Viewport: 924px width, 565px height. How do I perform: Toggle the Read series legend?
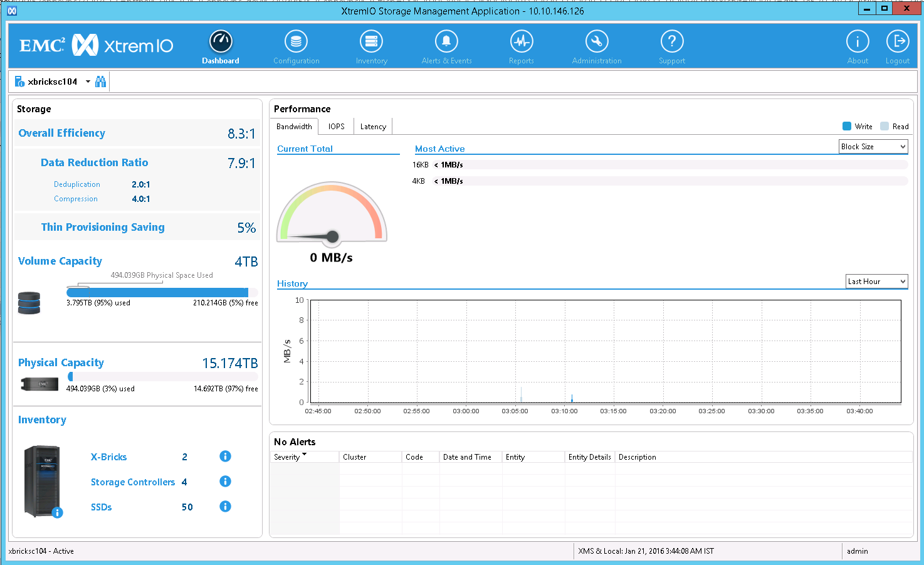(x=885, y=127)
